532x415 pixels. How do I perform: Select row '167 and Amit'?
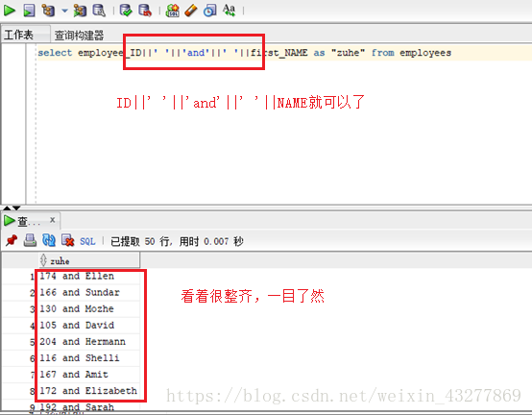tap(89, 375)
